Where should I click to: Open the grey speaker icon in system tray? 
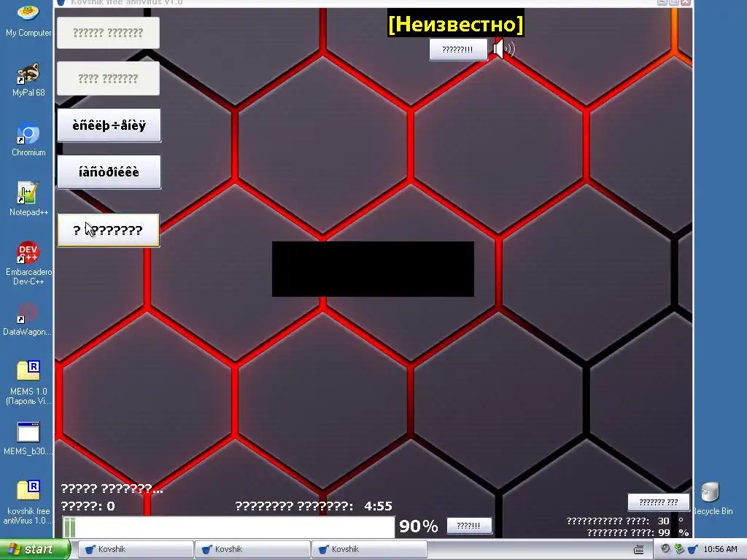click(x=665, y=549)
